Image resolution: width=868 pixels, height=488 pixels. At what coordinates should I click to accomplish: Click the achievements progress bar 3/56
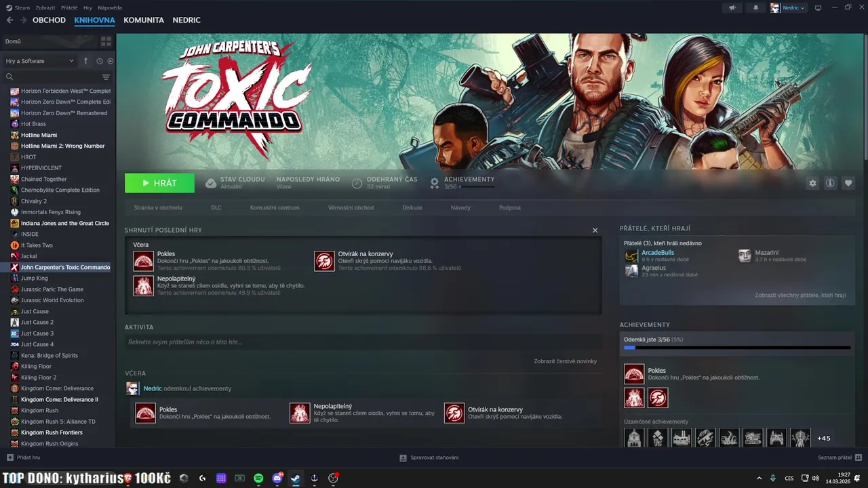pos(737,348)
